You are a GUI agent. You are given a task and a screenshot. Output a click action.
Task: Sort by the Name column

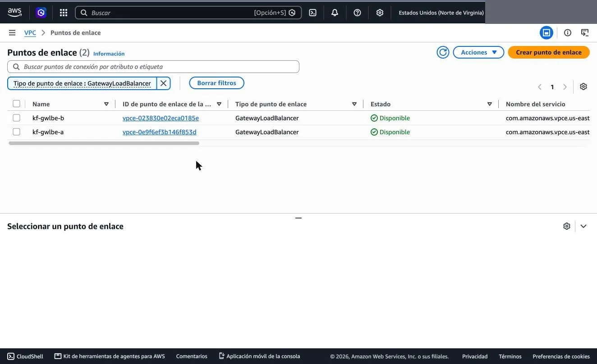coord(106,104)
